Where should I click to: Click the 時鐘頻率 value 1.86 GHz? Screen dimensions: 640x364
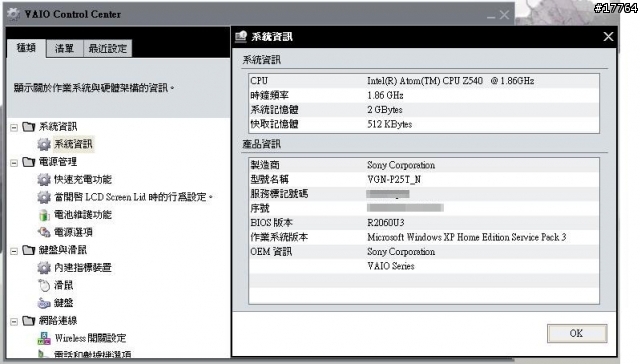pyautogui.click(x=385, y=95)
